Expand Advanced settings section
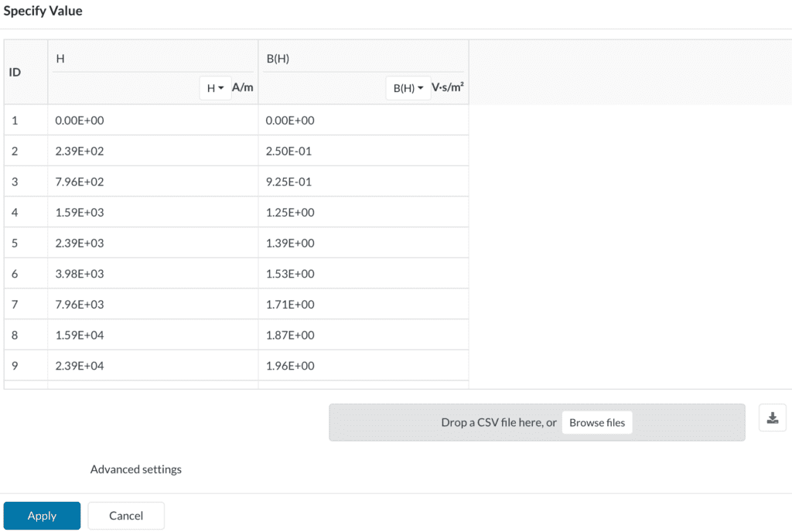This screenshot has height=532, width=792. 135,469
